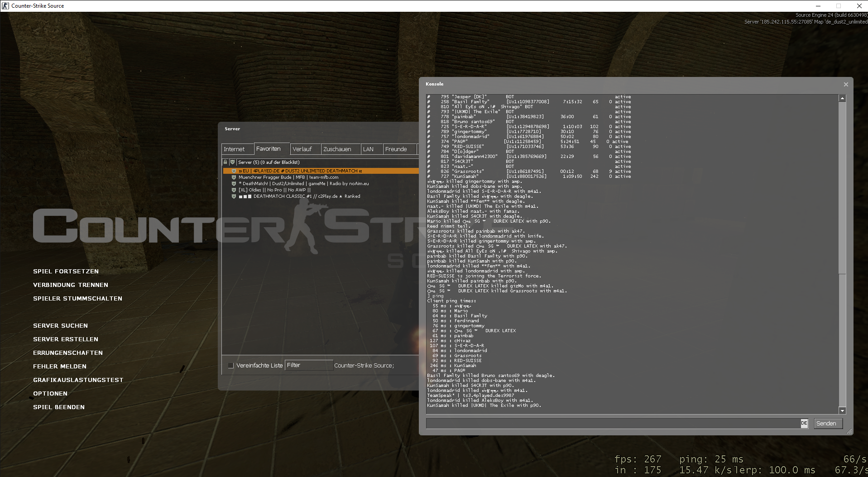
Task: Click the DE input language indicator in console
Action: click(804, 423)
